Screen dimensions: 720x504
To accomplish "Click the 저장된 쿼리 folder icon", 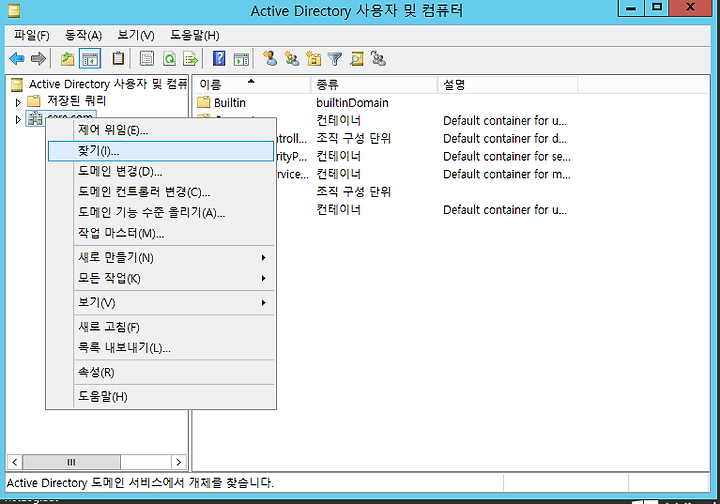I will click(34, 101).
